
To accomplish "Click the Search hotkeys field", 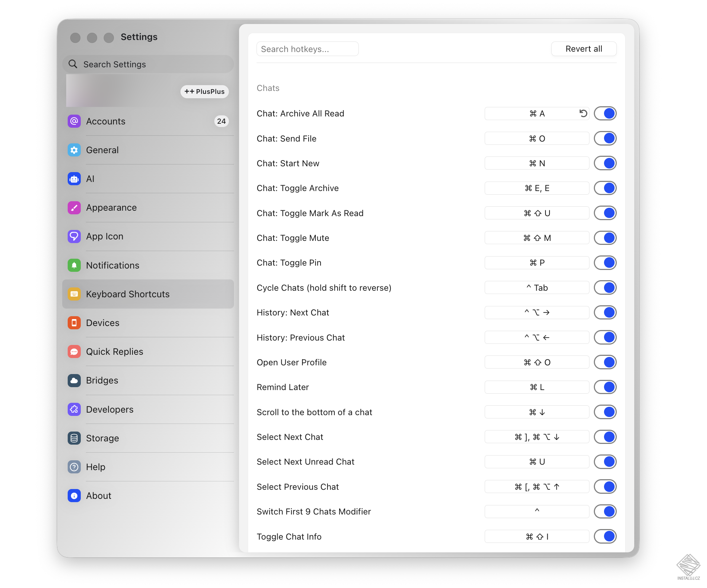I will (307, 49).
